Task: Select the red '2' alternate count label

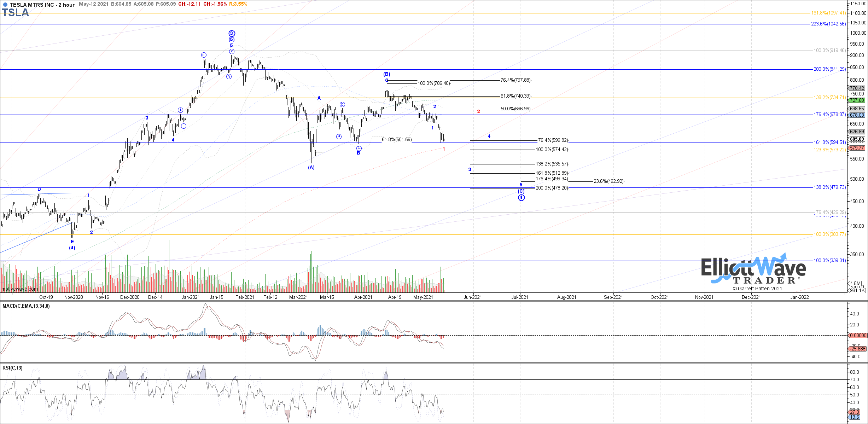Action: [479, 112]
